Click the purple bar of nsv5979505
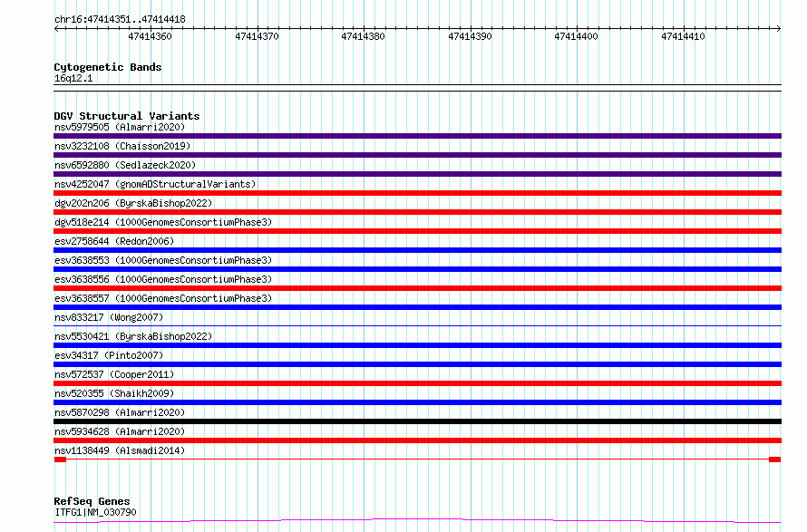807x532 pixels. (417, 136)
